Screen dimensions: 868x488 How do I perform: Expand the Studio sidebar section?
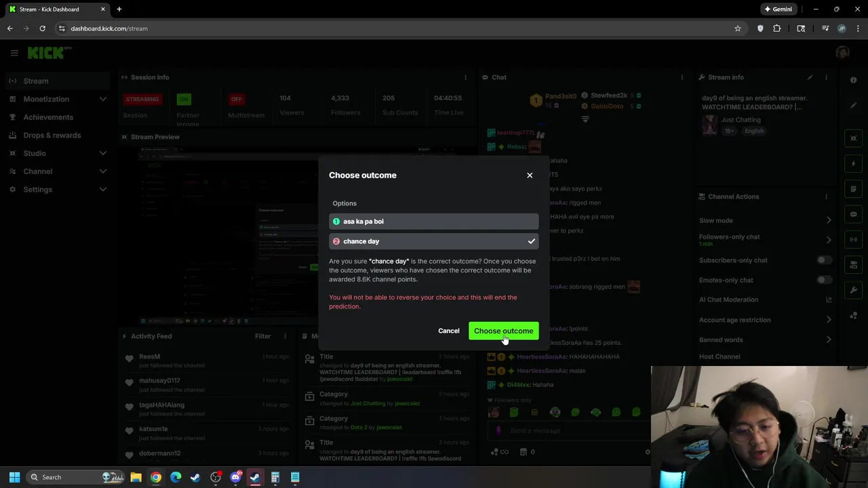[57, 153]
